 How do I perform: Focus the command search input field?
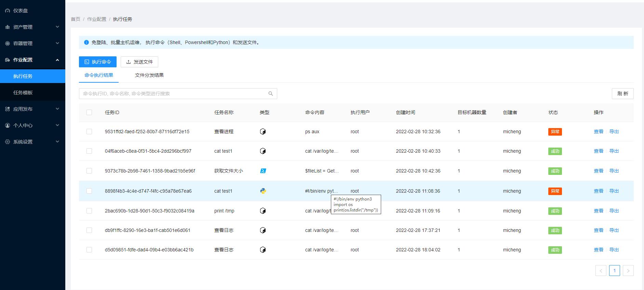[178, 94]
